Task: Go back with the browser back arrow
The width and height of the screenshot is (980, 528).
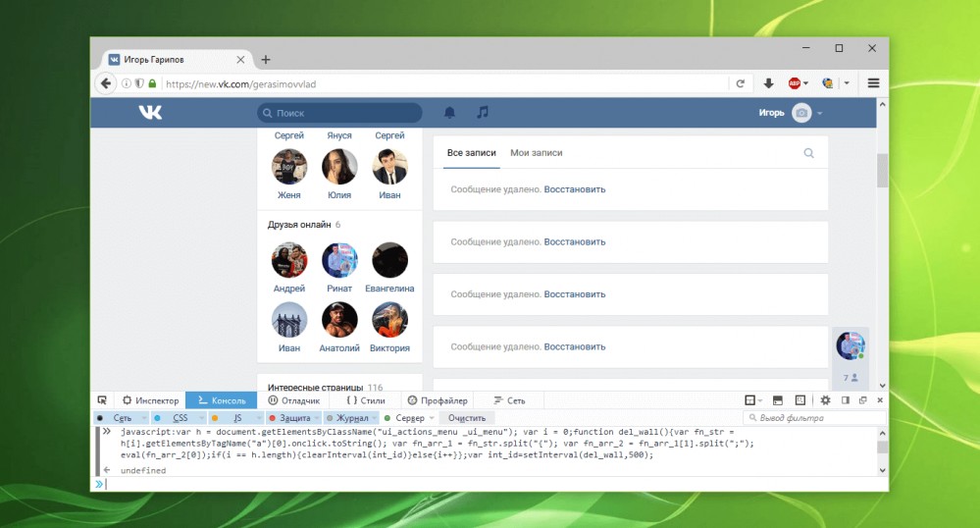Action: point(106,83)
